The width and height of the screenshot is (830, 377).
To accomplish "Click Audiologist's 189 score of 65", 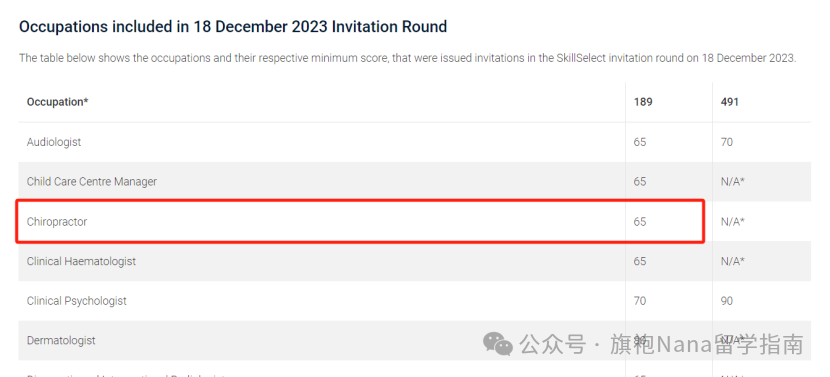I will (x=639, y=142).
